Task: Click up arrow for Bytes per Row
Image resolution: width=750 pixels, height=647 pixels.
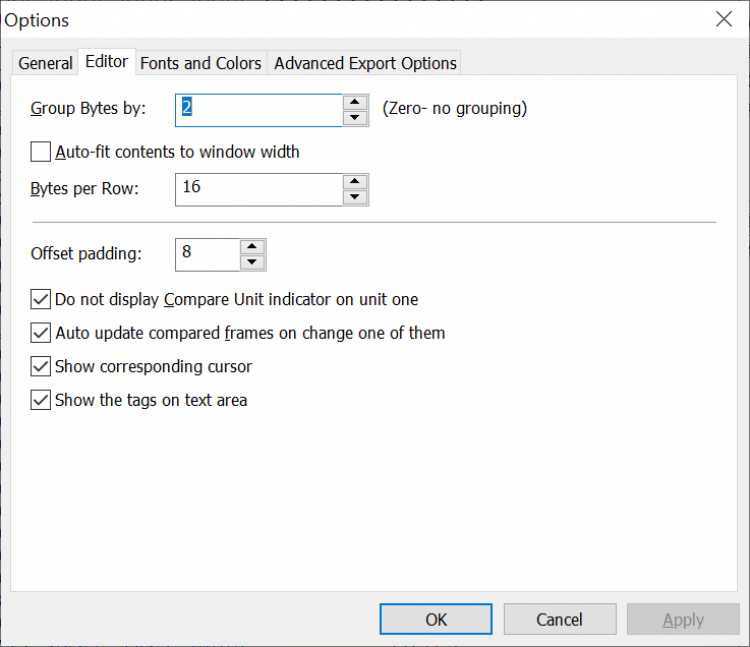Action: coord(355,181)
